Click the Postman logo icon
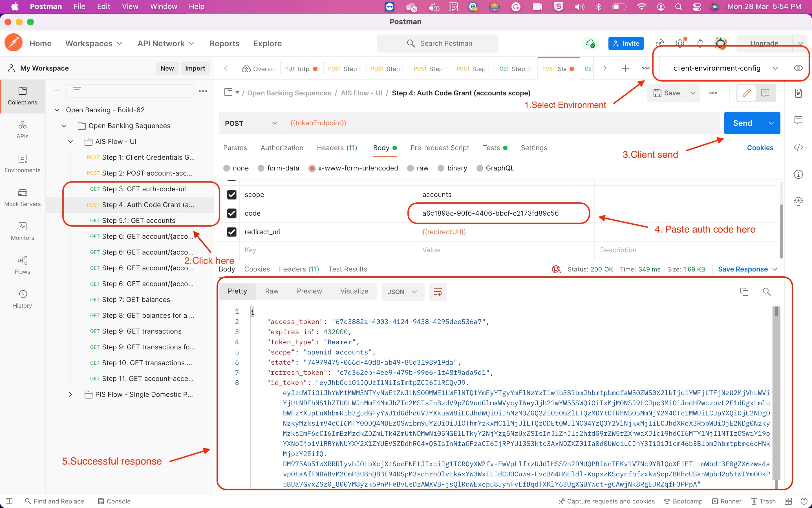Viewport: 812px width, 508px height. (14, 43)
